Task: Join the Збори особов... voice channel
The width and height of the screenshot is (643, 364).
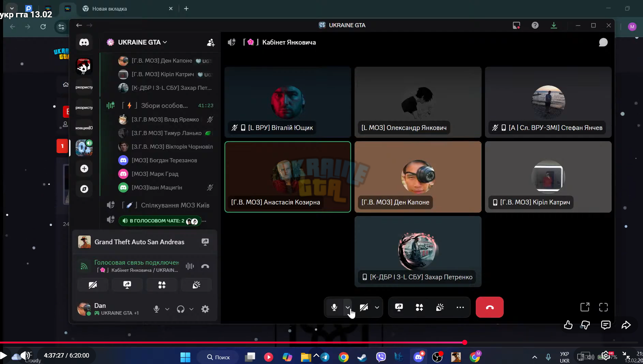Action: click(x=160, y=105)
